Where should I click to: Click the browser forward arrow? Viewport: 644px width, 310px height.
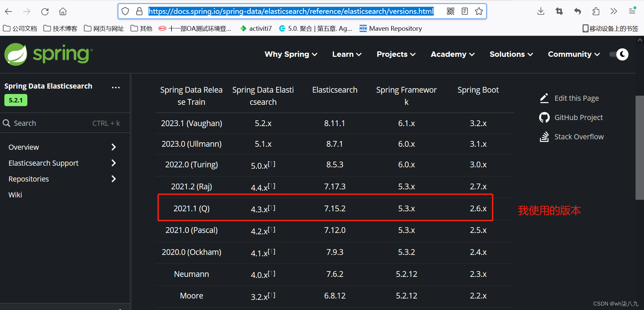pyautogui.click(x=27, y=11)
